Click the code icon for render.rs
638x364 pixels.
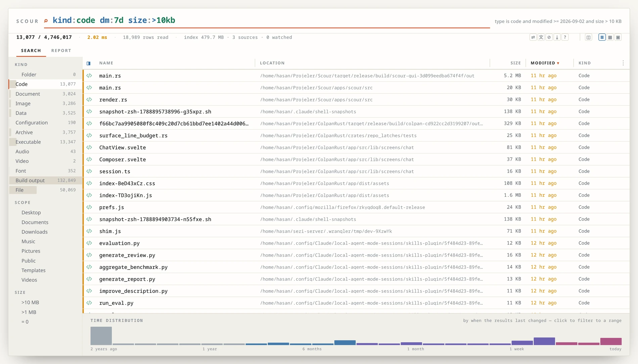point(89,99)
